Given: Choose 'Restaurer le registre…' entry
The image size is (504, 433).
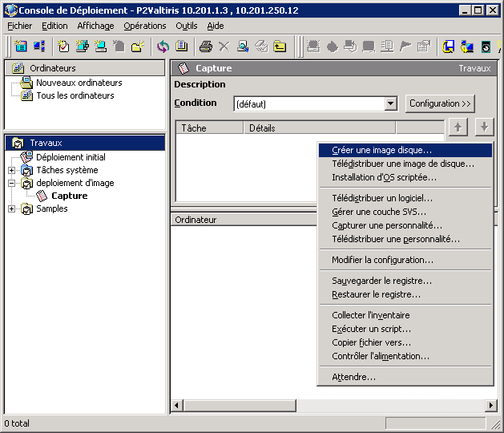Looking at the screenshot, I should click(405, 294).
